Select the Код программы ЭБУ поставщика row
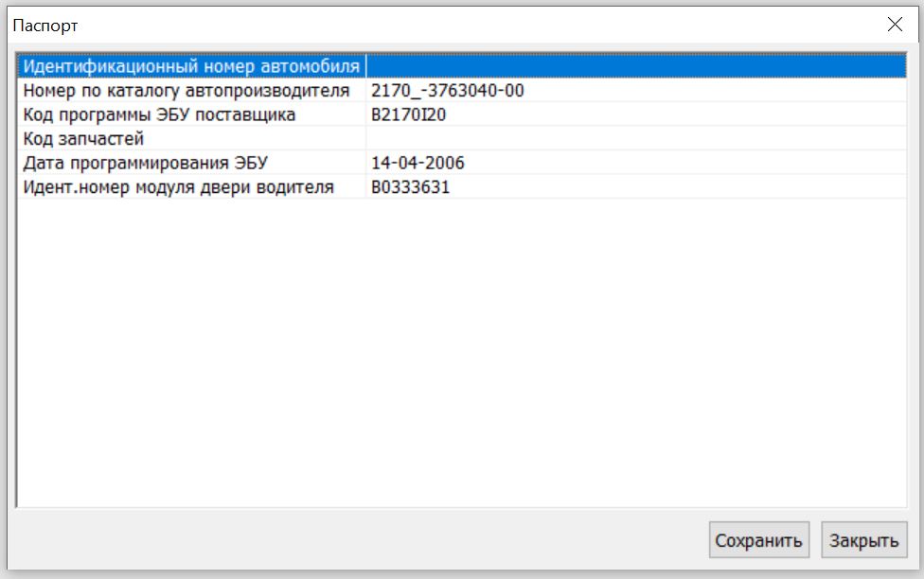 (159, 114)
